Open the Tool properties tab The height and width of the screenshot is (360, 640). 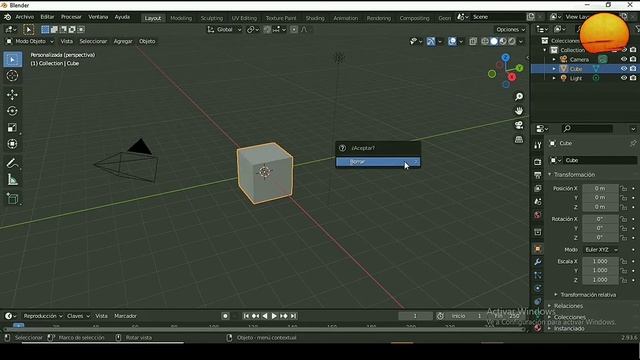tap(538, 145)
